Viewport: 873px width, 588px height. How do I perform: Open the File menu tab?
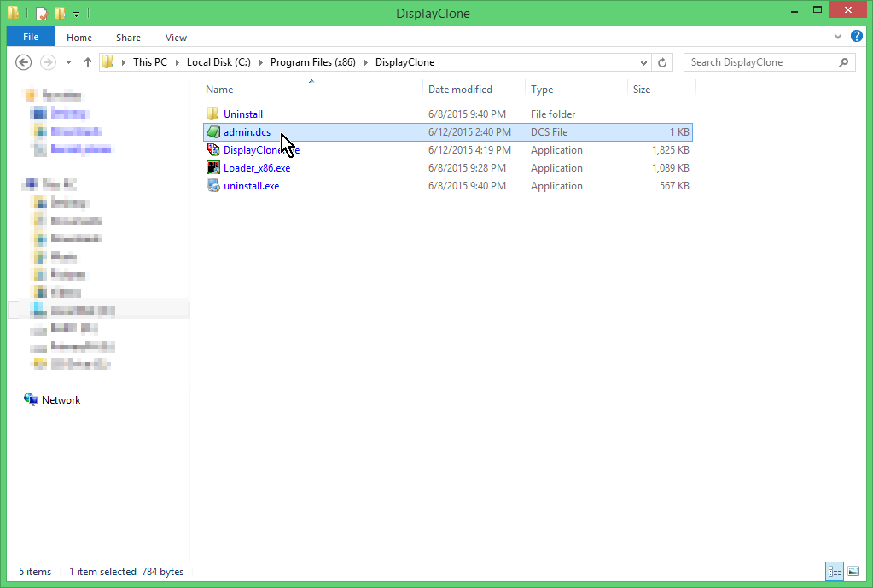pos(31,37)
